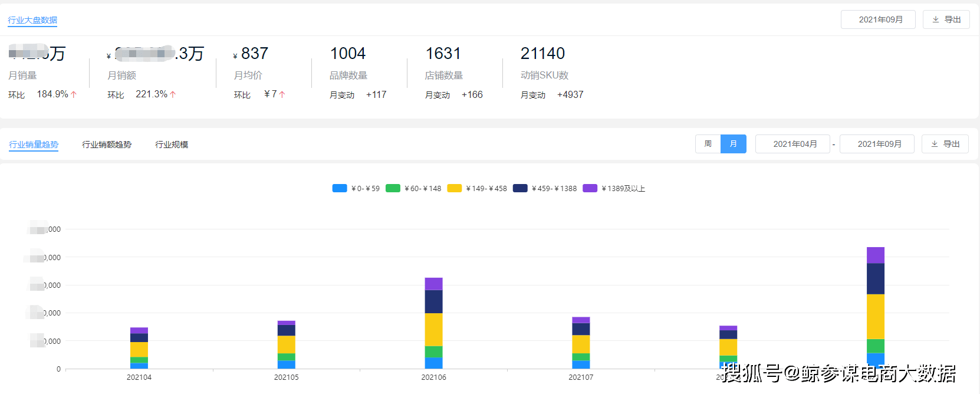This screenshot has height=394, width=980.
Task: Click the download icon in top export button
Action: click(935, 19)
